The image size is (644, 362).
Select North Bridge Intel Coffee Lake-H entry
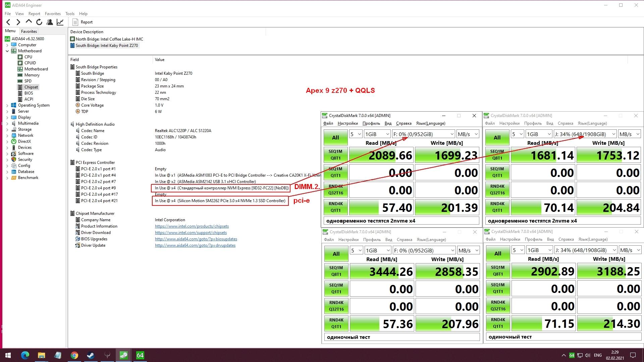click(x=109, y=39)
